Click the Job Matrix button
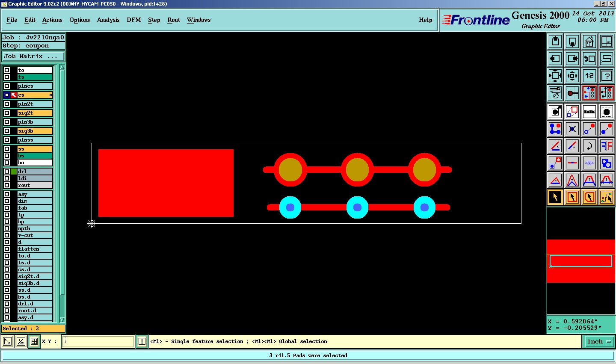This screenshot has width=616, height=364. (x=33, y=56)
